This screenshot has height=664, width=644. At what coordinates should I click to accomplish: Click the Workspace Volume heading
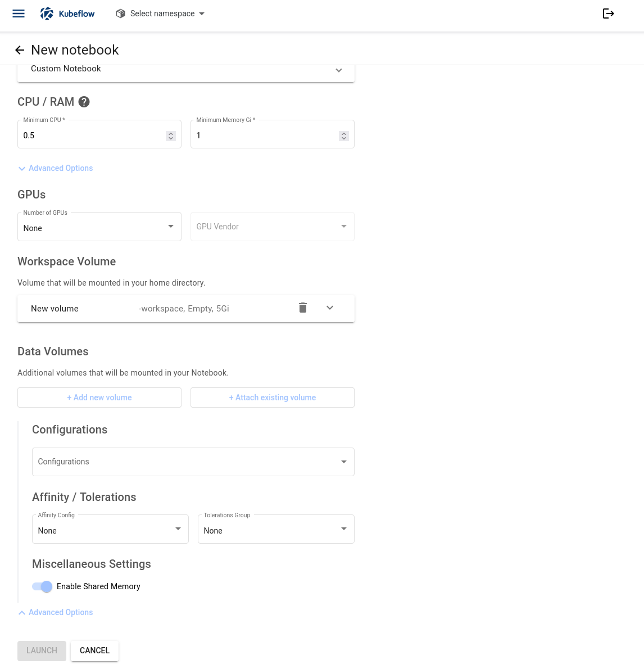[66, 261]
